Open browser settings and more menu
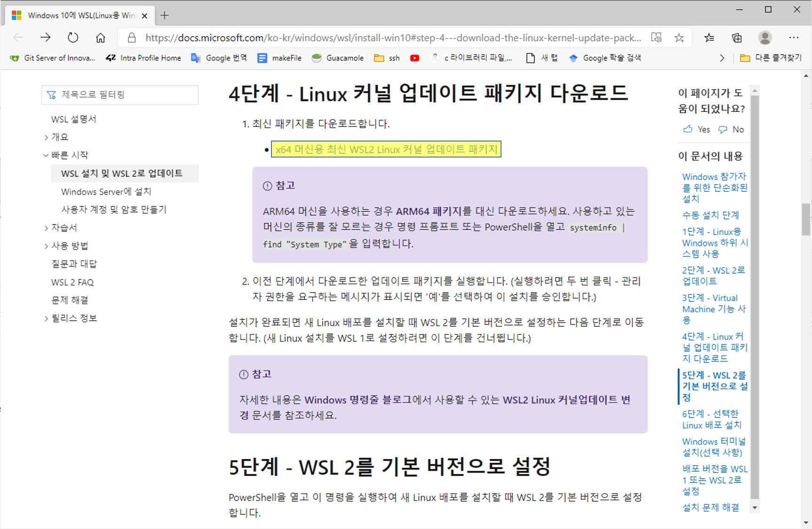The height and width of the screenshot is (529, 812). 794,38
